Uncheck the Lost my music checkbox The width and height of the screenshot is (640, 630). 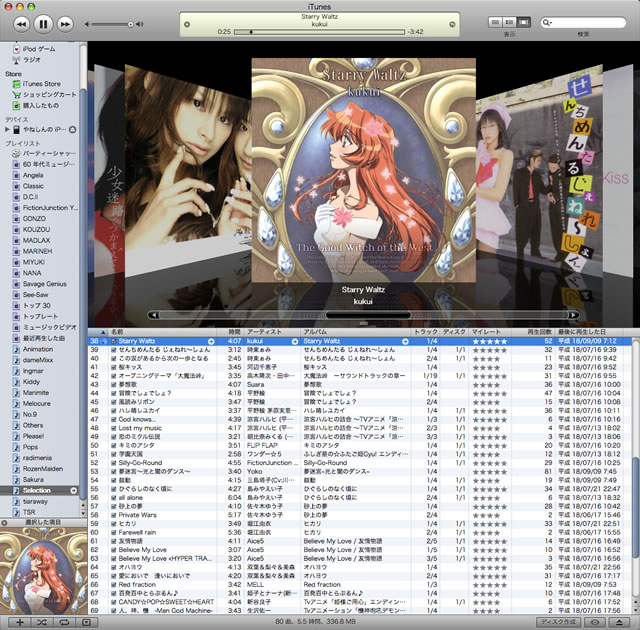(x=114, y=428)
